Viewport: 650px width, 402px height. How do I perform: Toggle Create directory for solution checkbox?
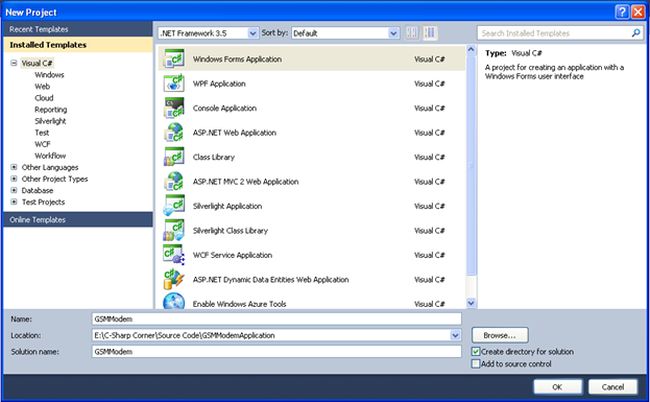(476, 351)
